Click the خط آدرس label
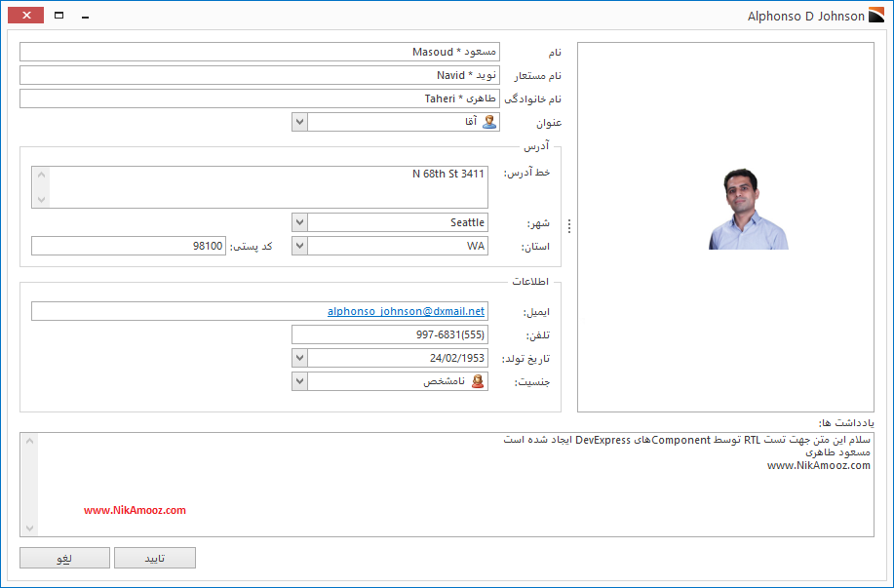The image size is (894, 588). 526,173
